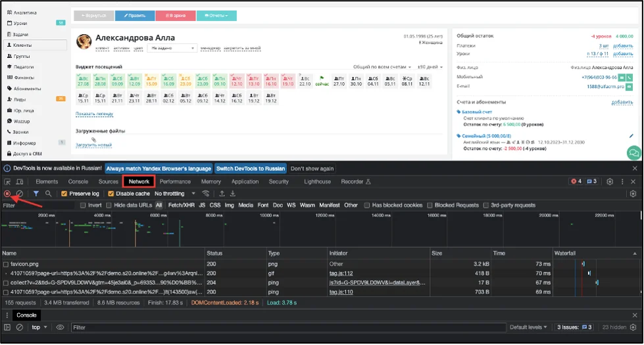Toggle the device toolbar icon
The image size is (644, 345).
tap(19, 182)
